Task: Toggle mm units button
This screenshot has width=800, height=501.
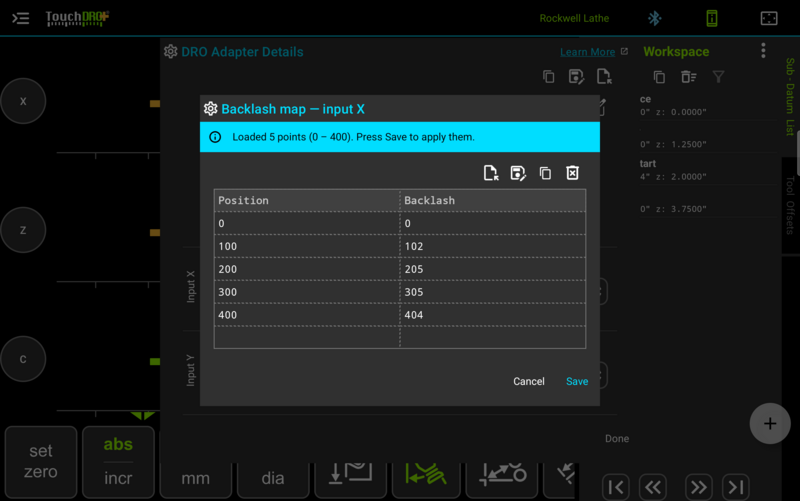Action: pyautogui.click(x=195, y=479)
